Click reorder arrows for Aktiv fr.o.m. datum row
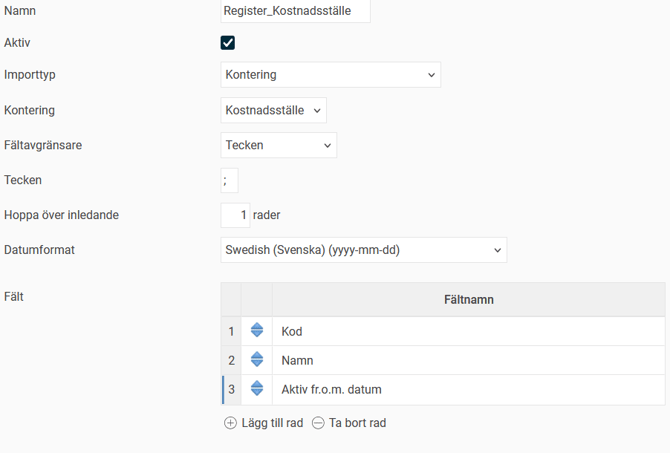Viewport: 670px width, 453px height. [257, 389]
